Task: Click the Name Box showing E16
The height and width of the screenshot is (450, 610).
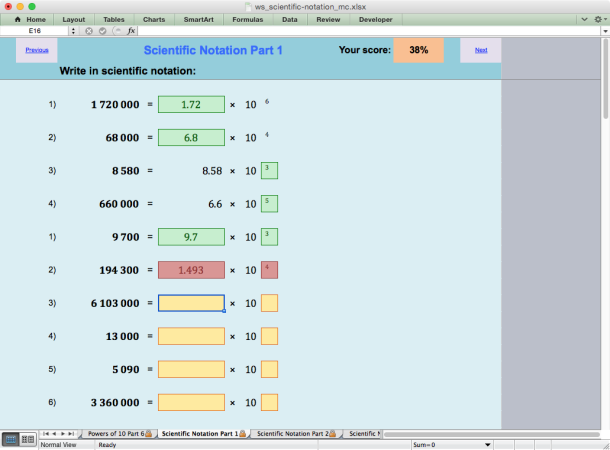Action: 35,31
